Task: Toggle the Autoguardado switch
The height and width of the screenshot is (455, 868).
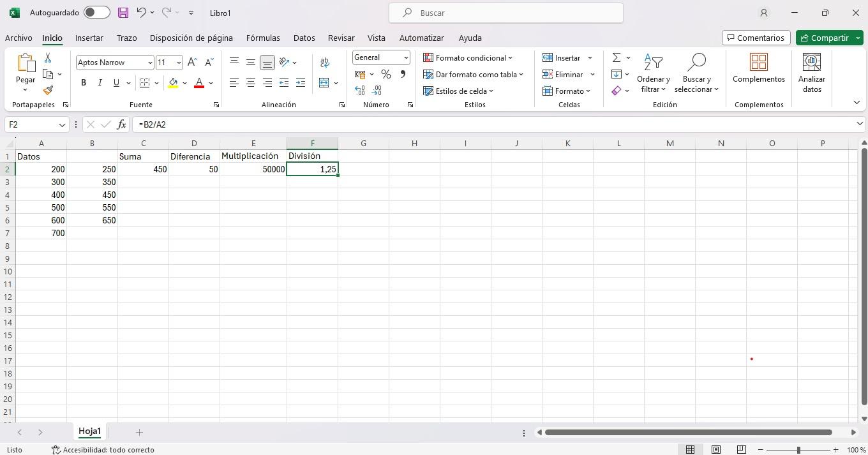Action: (96, 13)
